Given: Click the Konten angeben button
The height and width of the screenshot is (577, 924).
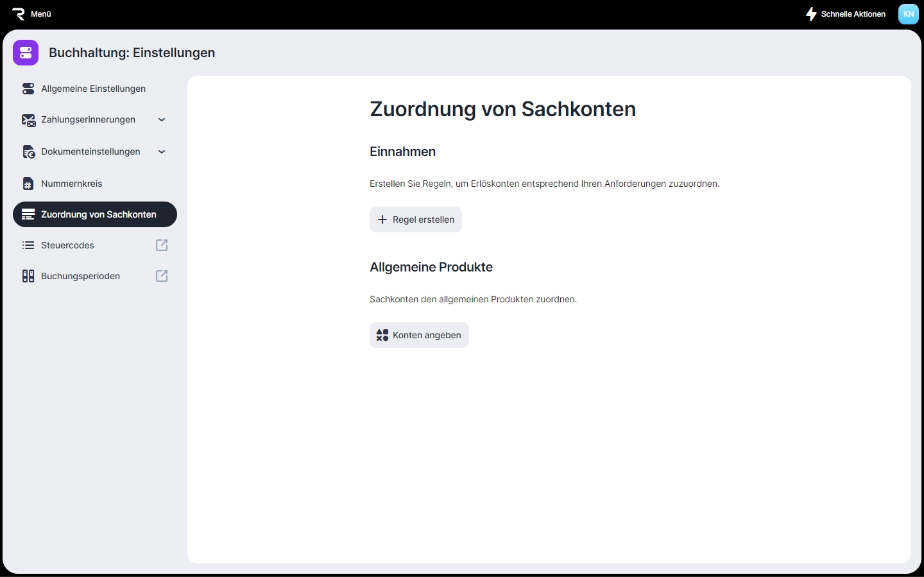Looking at the screenshot, I should coord(419,335).
